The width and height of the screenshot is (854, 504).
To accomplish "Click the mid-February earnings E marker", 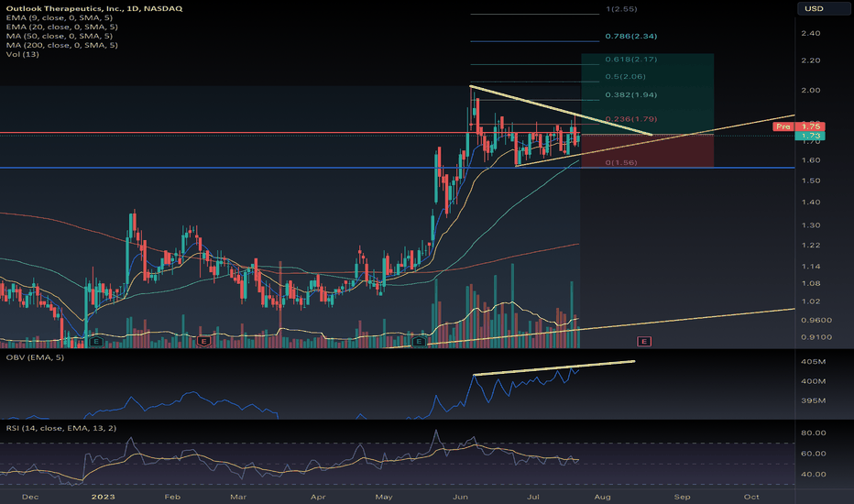I will click(x=203, y=342).
